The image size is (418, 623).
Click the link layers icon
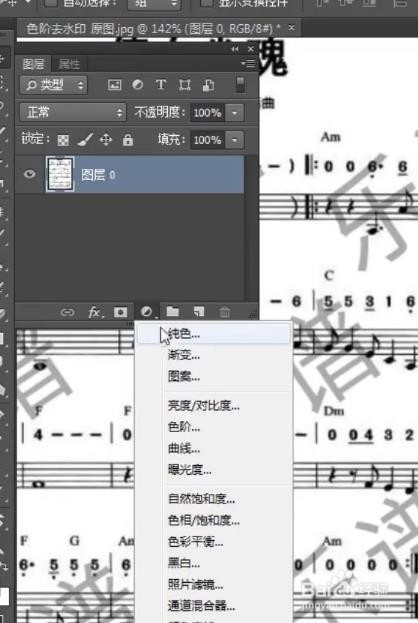(67, 312)
